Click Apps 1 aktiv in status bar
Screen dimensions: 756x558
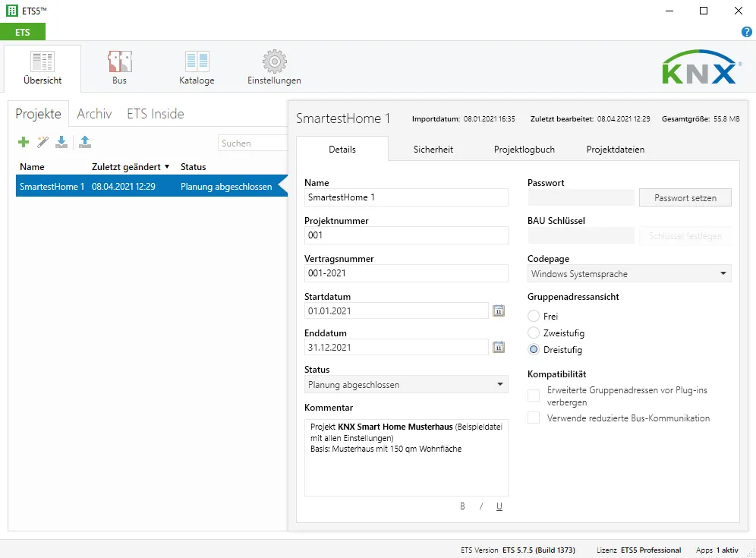(x=717, y=550)
